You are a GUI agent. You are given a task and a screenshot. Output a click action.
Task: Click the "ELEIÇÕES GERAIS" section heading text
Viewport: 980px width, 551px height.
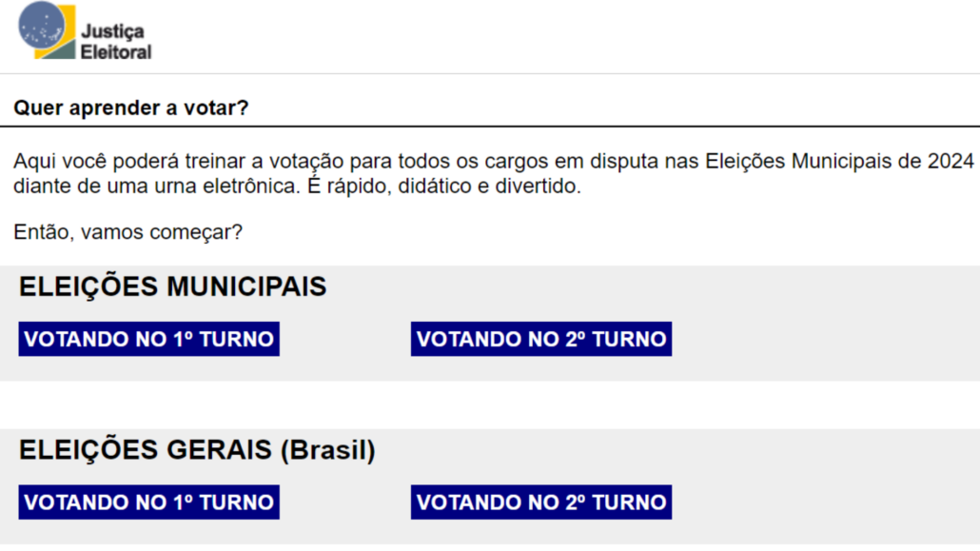coord(146,450)
